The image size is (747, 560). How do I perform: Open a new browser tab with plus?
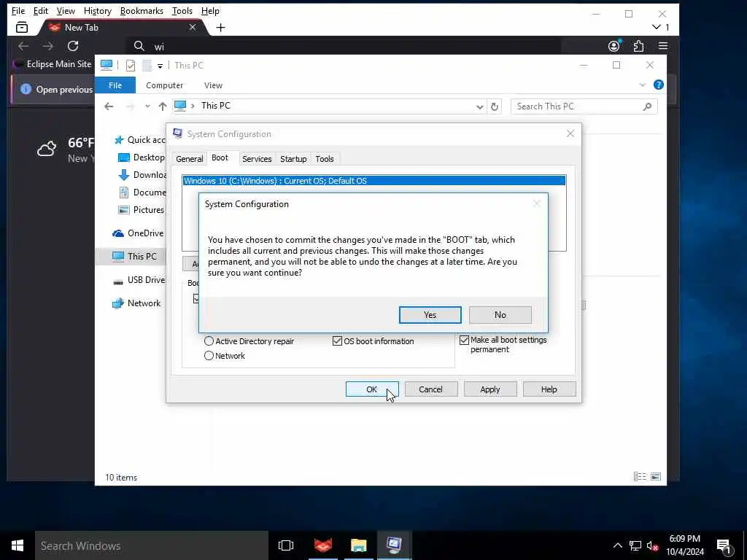(220, 28)
